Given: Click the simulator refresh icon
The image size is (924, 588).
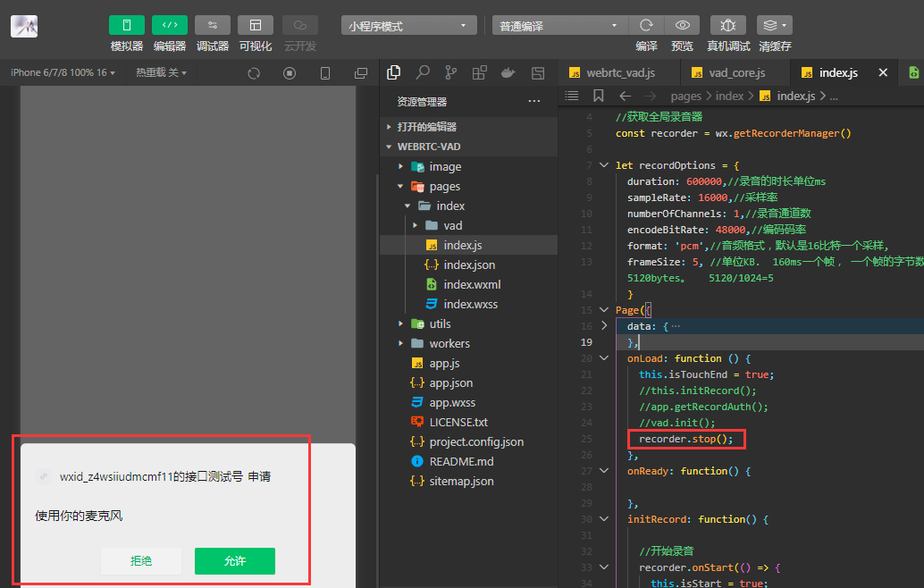Looking at the screenshot, I should [254, 73].
